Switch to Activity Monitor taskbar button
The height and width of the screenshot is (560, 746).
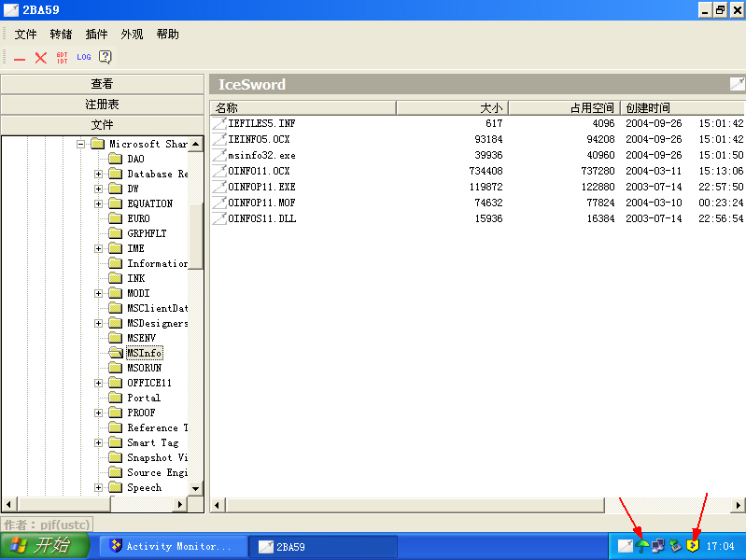[174, 546]
